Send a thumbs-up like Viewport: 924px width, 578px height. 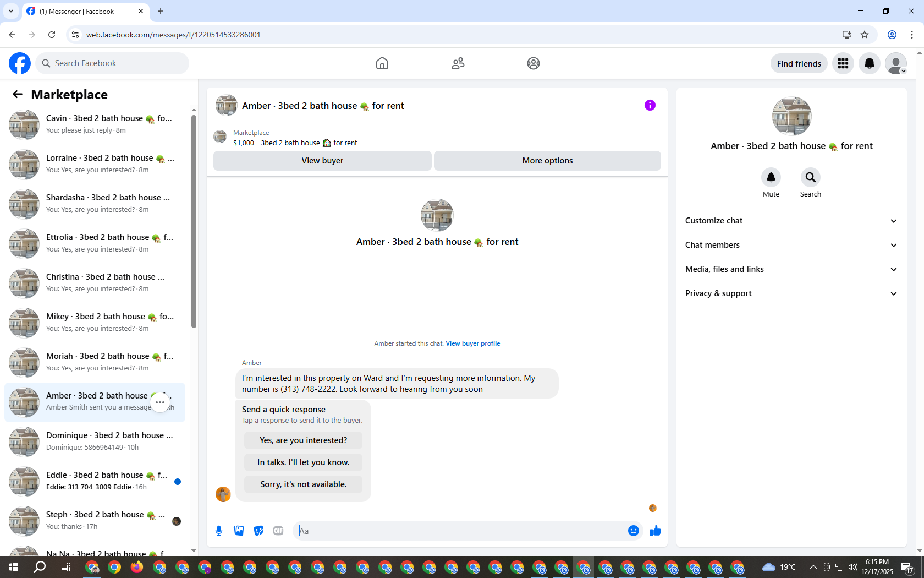[x=656, y=531]
